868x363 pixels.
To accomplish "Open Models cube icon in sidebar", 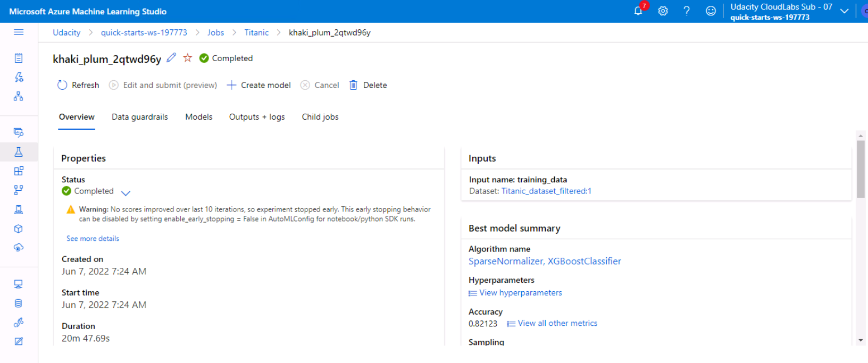I will [19, 229].
